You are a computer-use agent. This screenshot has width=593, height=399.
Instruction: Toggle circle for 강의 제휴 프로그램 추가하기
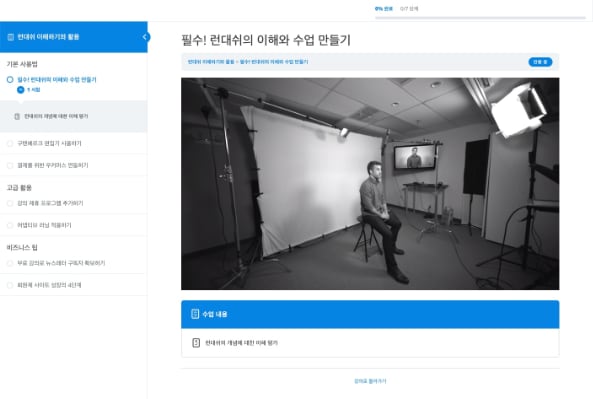10,203
